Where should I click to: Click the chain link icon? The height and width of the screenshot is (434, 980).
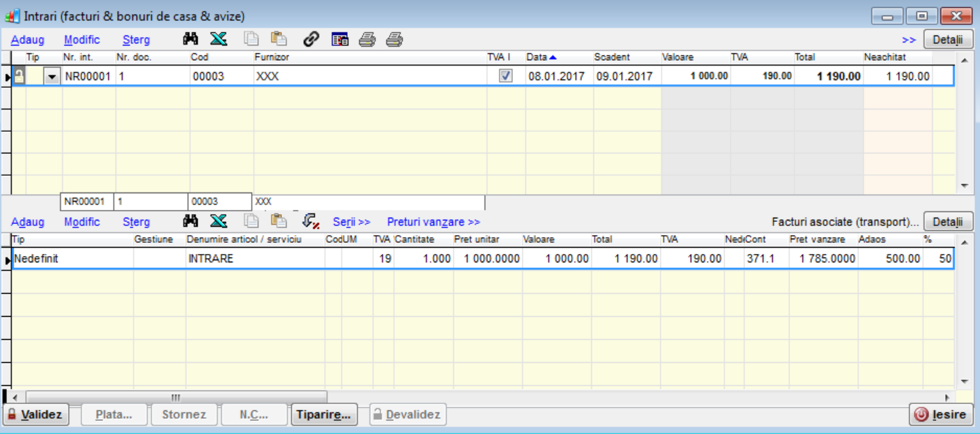point(311,40)
